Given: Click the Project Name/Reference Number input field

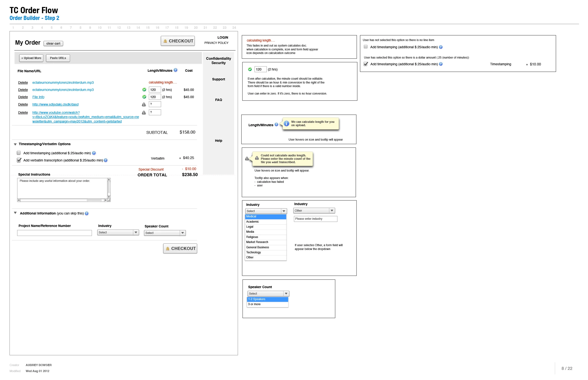Looking at the screenshot, I should (54, 233).
